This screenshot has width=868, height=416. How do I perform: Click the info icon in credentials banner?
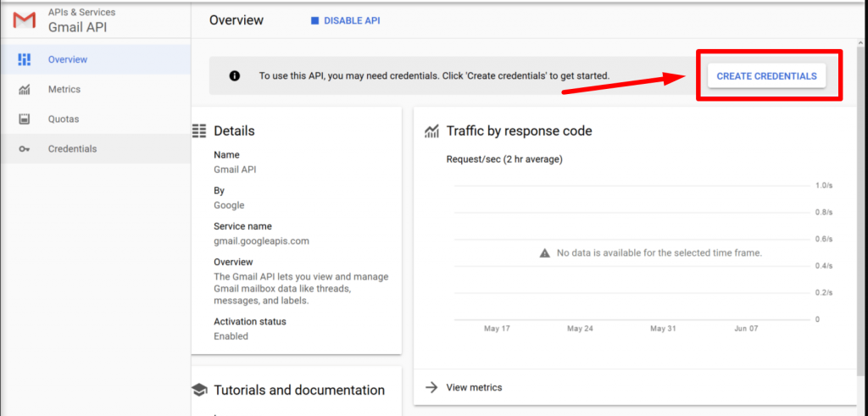coord(235,75)
